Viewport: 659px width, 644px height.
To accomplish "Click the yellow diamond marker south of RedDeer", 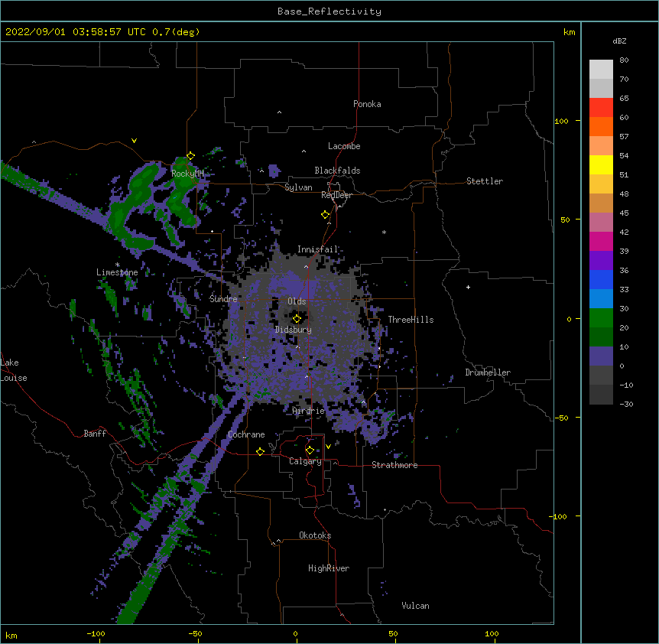I will pos(326,215).
